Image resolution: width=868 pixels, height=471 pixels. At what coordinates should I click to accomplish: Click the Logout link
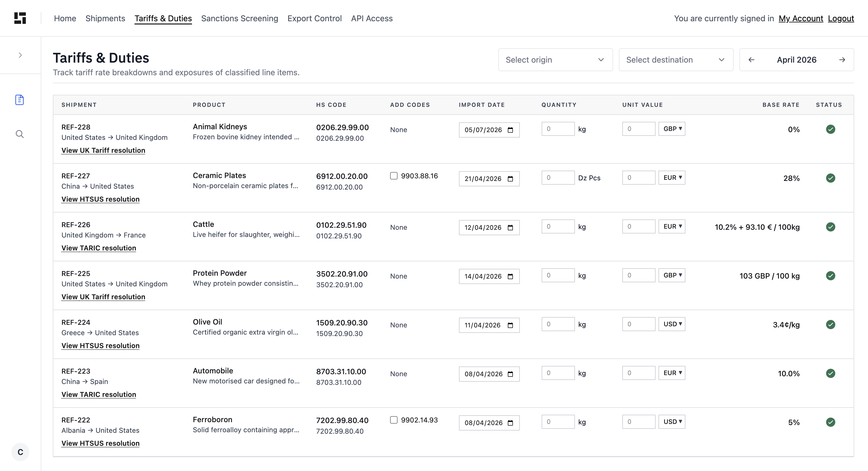(841, 18)
